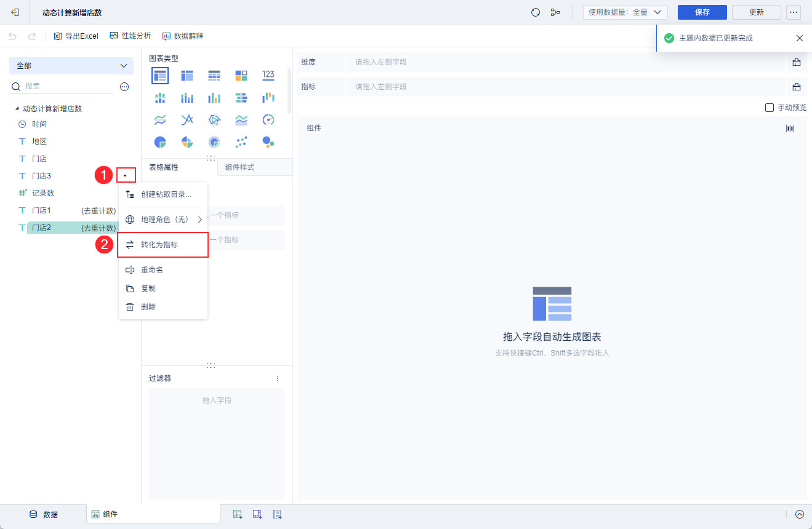Expand the 地理角色 submenu
Image resolution: width=812 pixels, height=529 pixels.
point(163,219)
